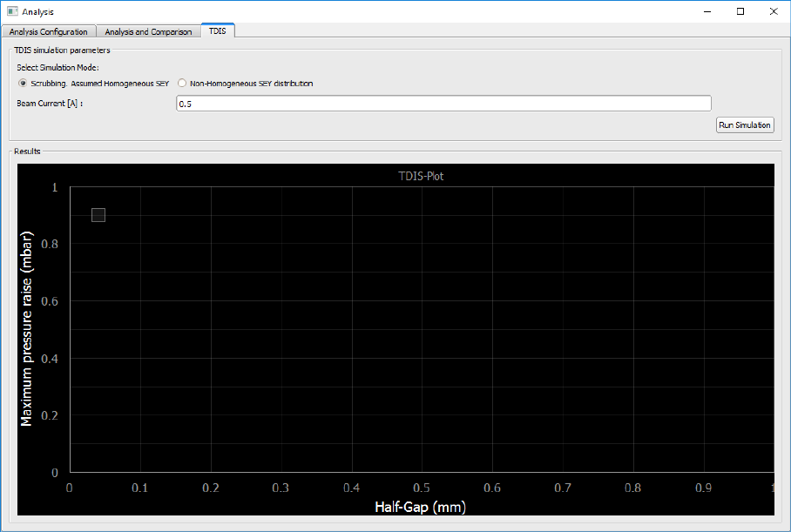Click the 0.6 tick on the y-axis
791x532 pixels.
[50, 301]
